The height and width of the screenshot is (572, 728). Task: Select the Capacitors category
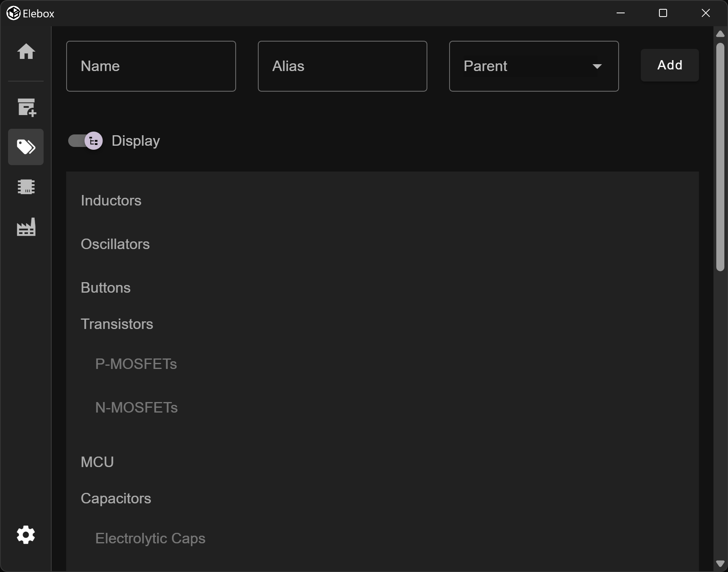[x=116, y=499]
